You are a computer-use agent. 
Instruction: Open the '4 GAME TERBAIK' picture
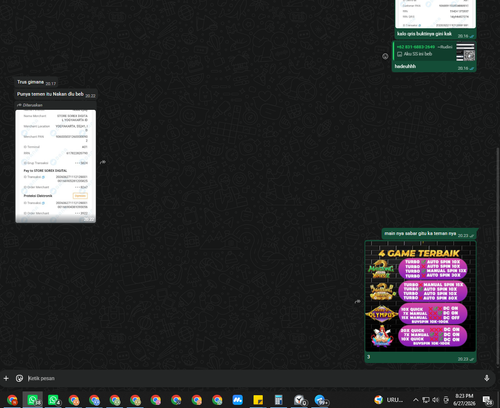(x=421, y=297)
